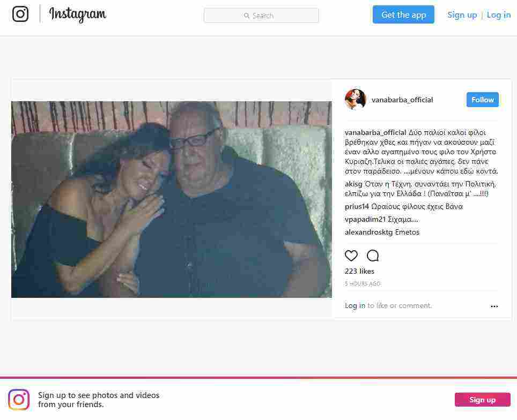Click the Log in link in header
The width and height of the screenshot is (517, 420).
[498, 15]
